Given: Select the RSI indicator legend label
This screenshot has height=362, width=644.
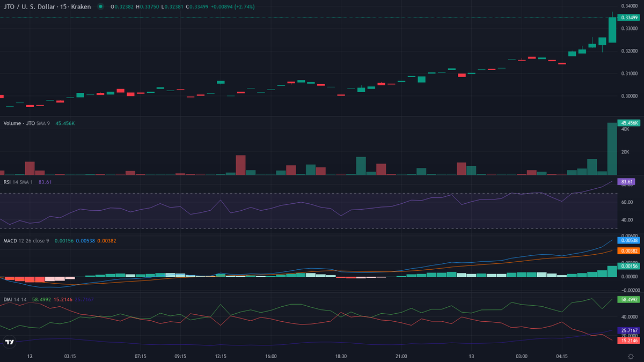Looking at the screenshot, I should 8,182.
